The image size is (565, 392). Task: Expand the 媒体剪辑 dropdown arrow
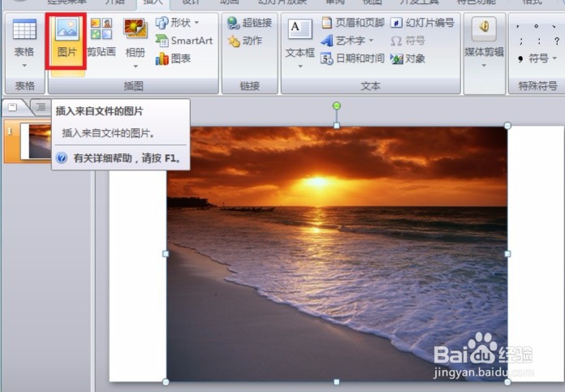click(x=484, y=66)
